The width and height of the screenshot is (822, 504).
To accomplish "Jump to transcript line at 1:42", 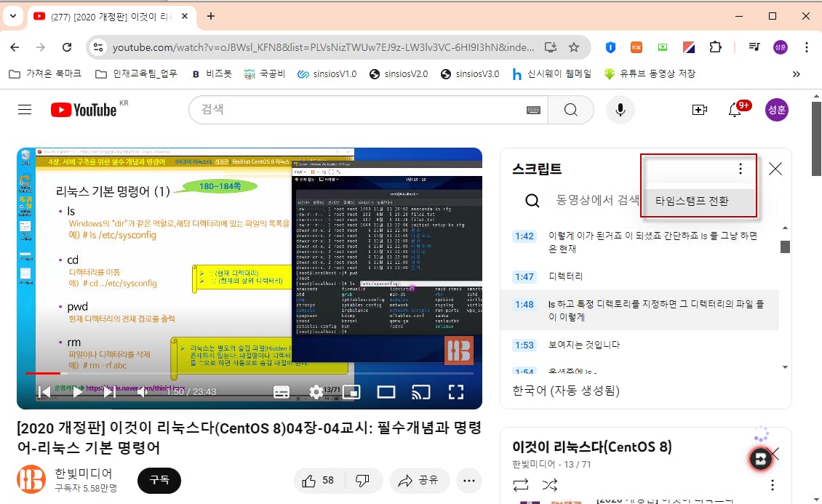I will [x=639, y=242].
